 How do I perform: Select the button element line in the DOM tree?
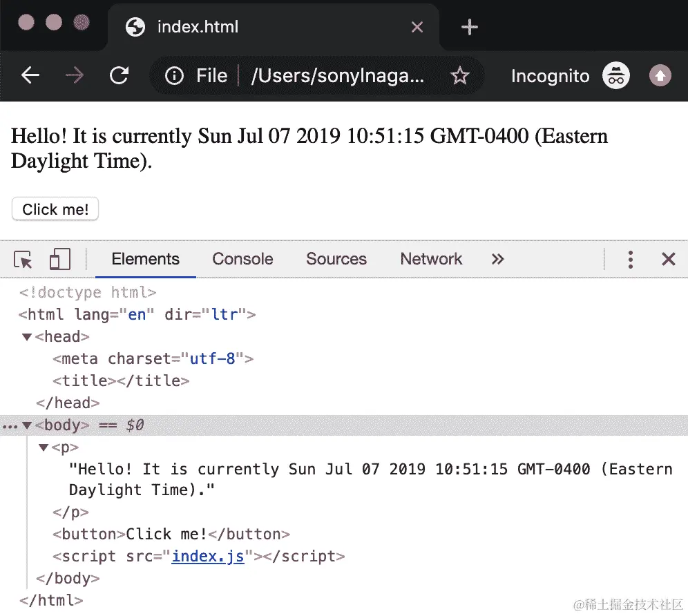click(171, 535)
